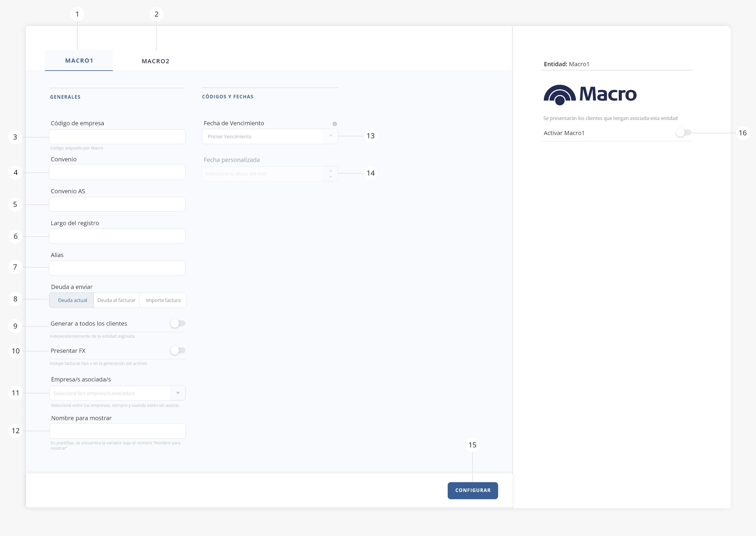Switch to the MACRO1 tab
The width and height of the screenshot is (756, 536).
click(79, 61)
